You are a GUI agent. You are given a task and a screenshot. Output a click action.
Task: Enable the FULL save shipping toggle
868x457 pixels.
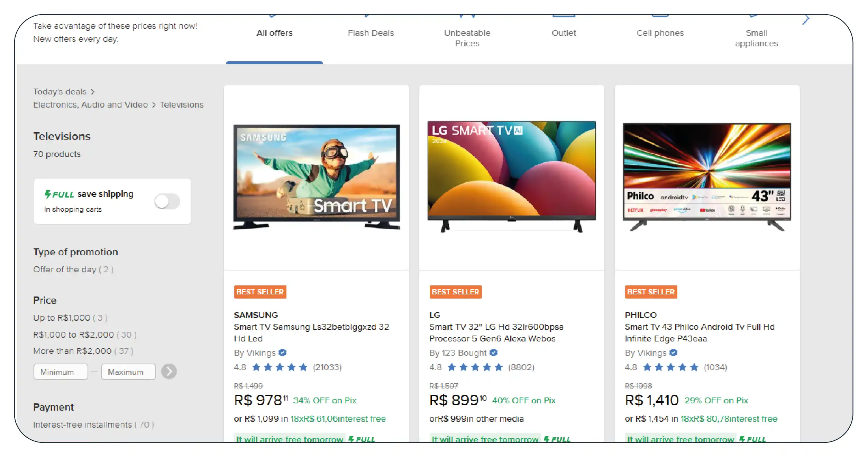pyautogui.click(x=167, y=201)
